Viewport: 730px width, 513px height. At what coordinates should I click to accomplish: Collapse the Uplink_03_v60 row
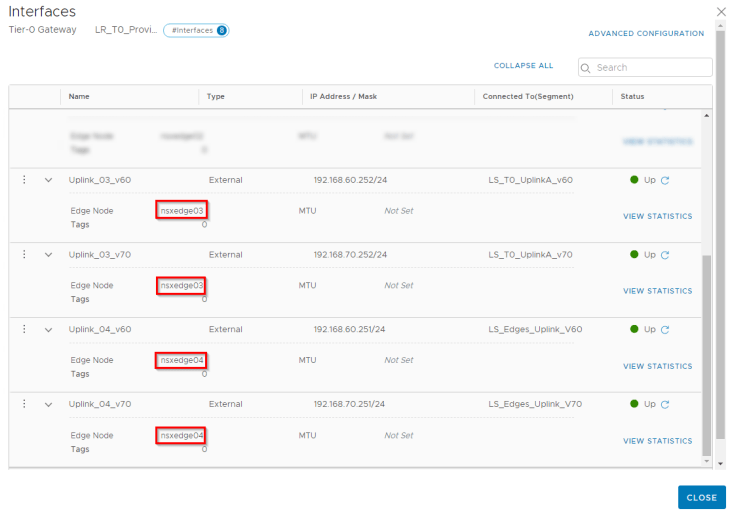[x=47, y=180]
